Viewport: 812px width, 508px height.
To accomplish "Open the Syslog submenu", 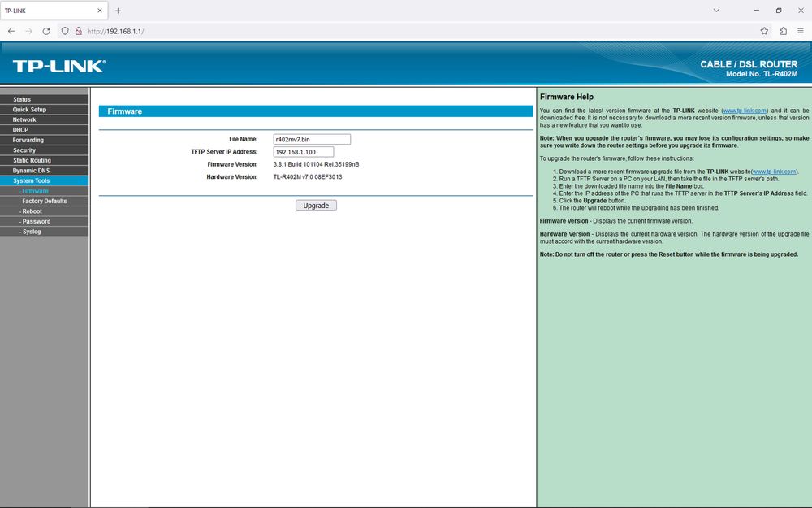I will pos(44,231).
